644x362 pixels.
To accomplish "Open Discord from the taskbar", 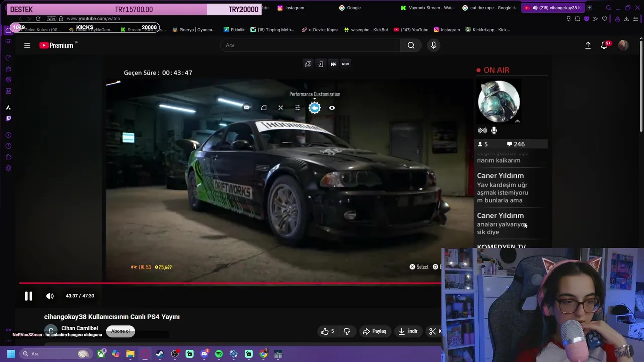I will pyautogui.click(x=204, y=354).
